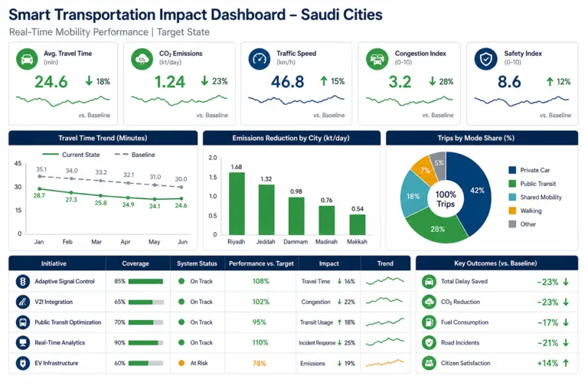Click the shield icon beside Road Incidents
This screenshot has height=392, width=588.
tap(429, 342)
